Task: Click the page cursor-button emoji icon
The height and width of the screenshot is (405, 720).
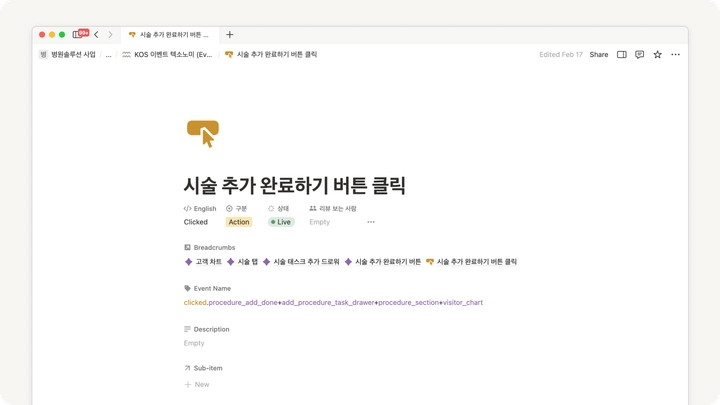Action: (203, 134)
